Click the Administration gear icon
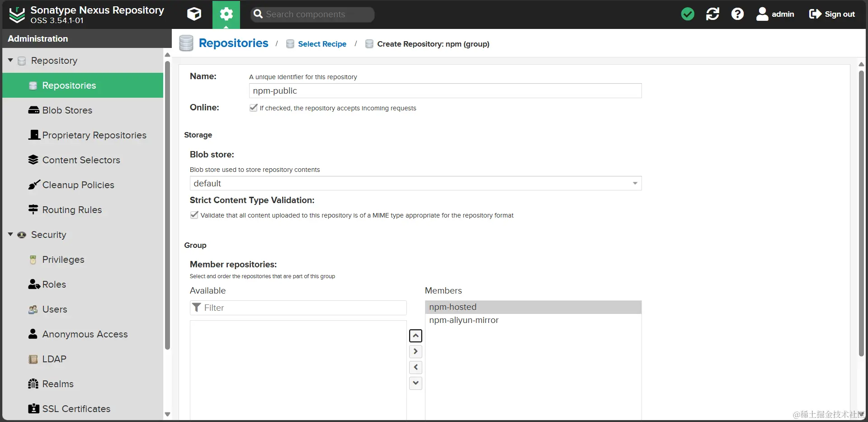The image size is (868, 422). coord(226,14)
